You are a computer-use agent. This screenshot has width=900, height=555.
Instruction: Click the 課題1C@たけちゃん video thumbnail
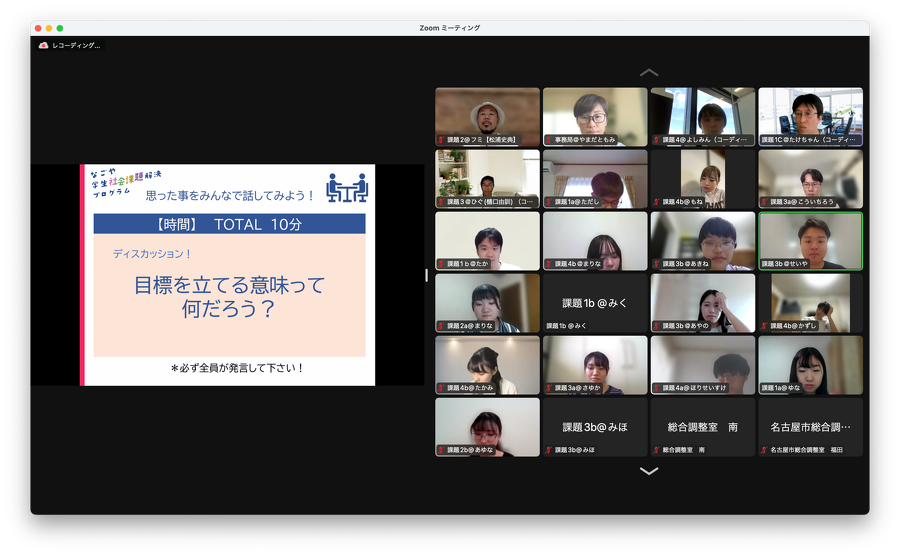point(810,116)
